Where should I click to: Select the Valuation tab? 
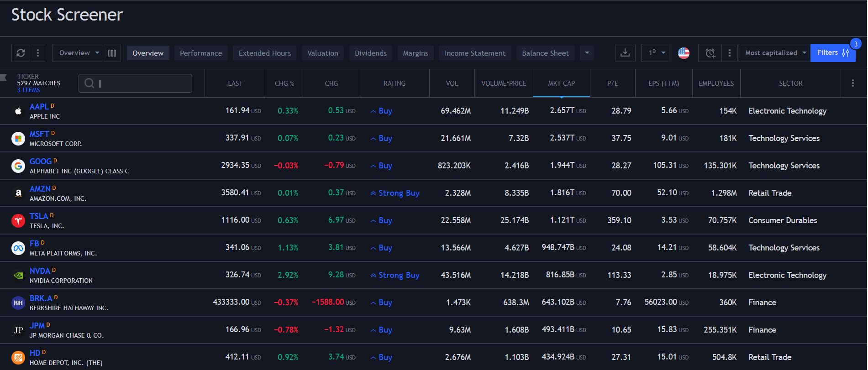323,53
